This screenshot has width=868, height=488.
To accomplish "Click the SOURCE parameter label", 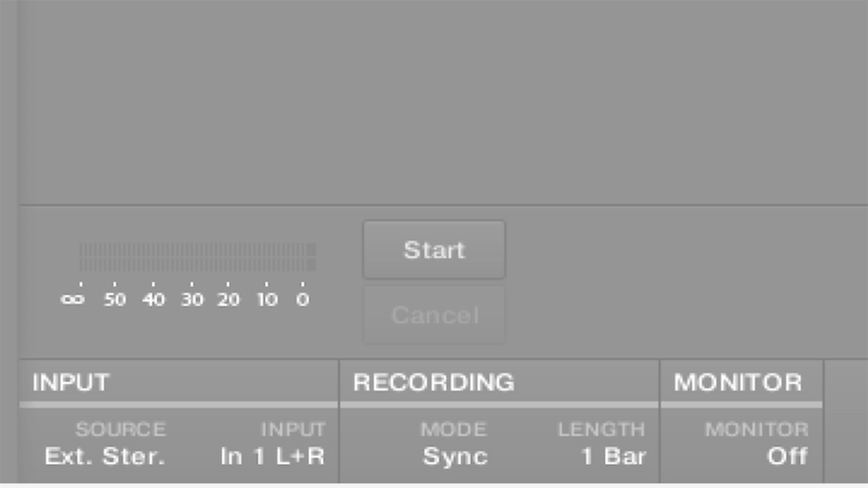I will 121,429.
